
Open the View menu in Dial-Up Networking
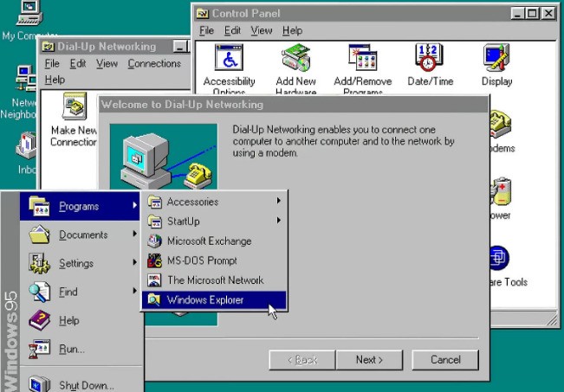[x=107, y=63]
